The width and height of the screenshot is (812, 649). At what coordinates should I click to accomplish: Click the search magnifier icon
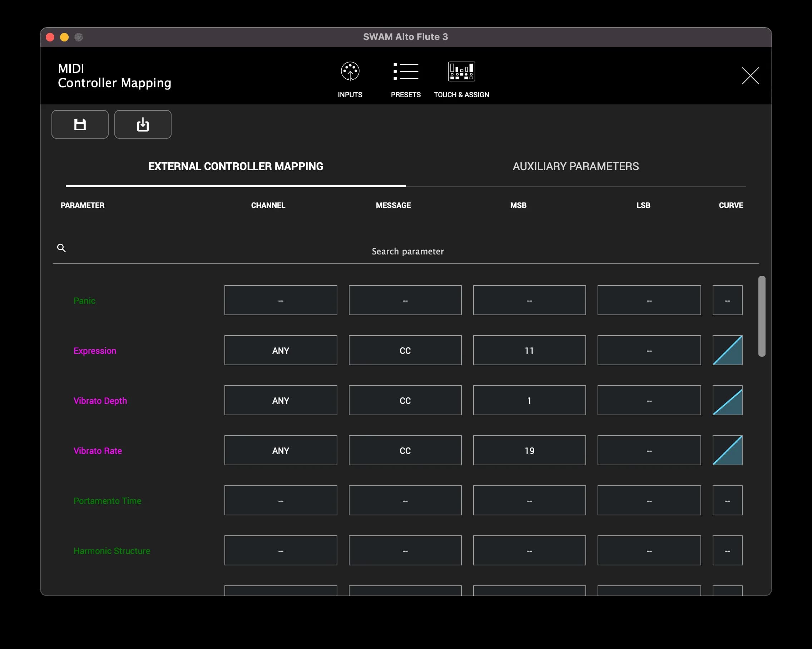pos(61,248)
